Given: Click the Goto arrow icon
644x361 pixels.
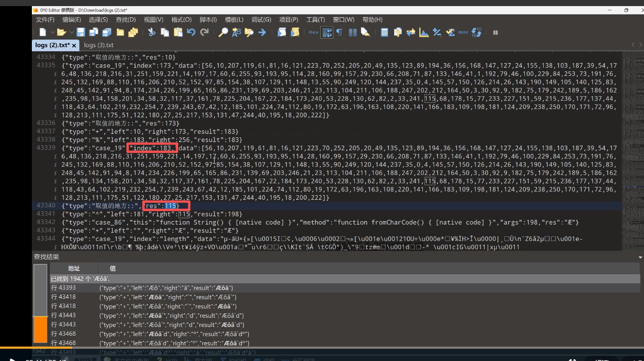Looking at the screenshot, I should coord(262,32).
